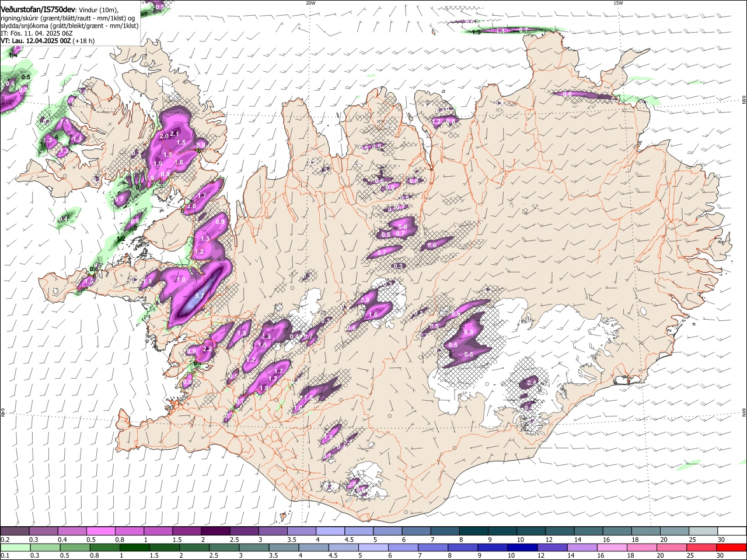Select the 'slydda/snjókoma' legend description line
The width and height of the screenshot is (747, 560).
[69, 26]
